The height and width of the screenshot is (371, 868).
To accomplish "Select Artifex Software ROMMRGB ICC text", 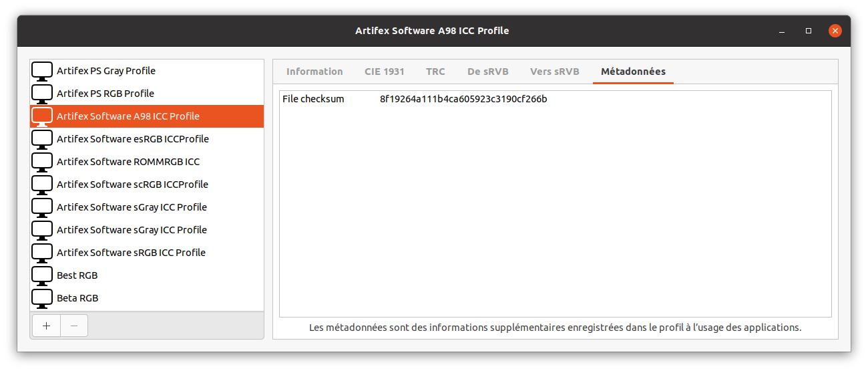I will pos(128,162).
